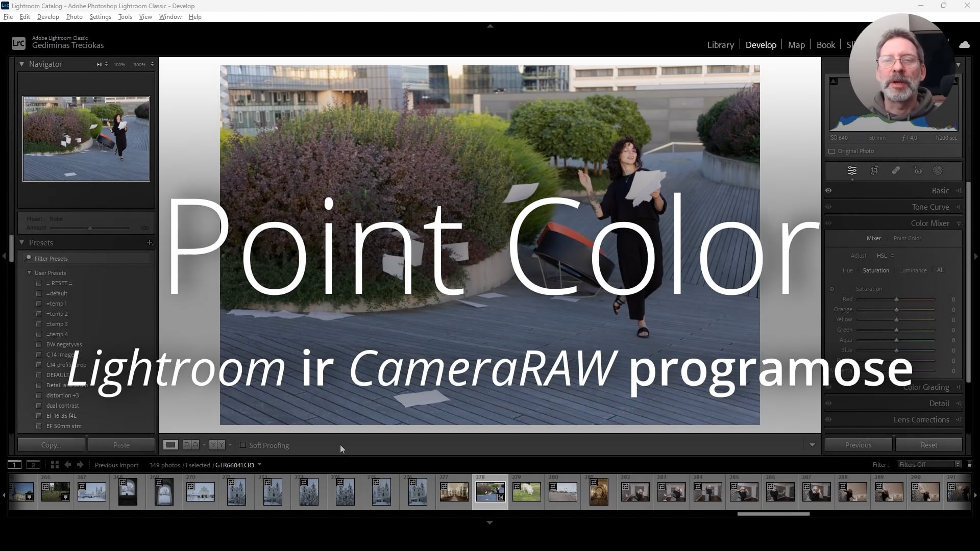Click the shadow clipping indicator in histogram
The width and height of the screenshot is (980, 551).
pos(833,81)
